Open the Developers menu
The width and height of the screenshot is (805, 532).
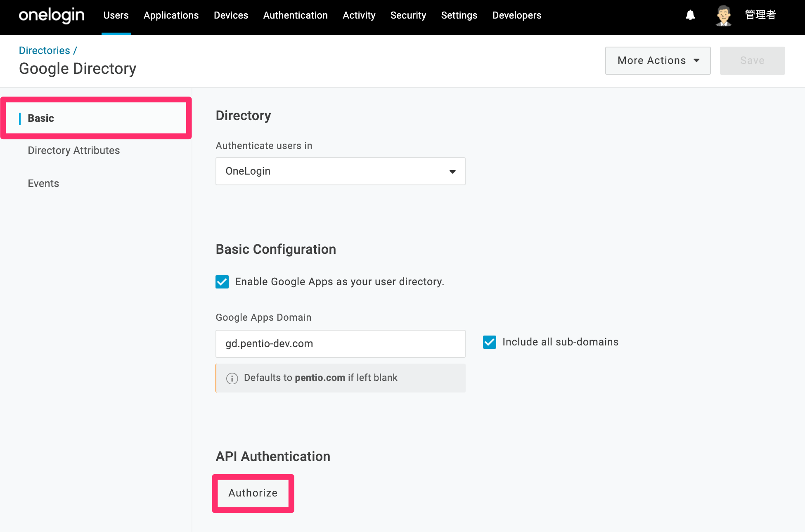[x=517, y=15]
